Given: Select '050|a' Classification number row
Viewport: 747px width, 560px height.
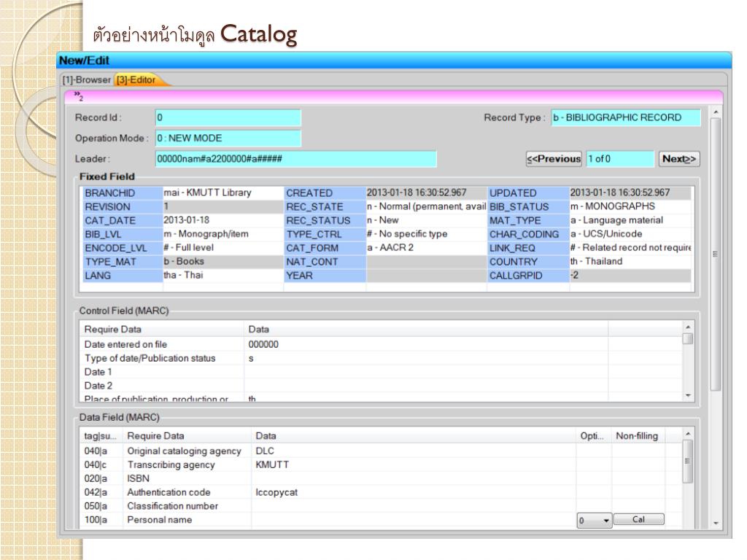Looking at the screenshot, I should click(x=381, y=506).
